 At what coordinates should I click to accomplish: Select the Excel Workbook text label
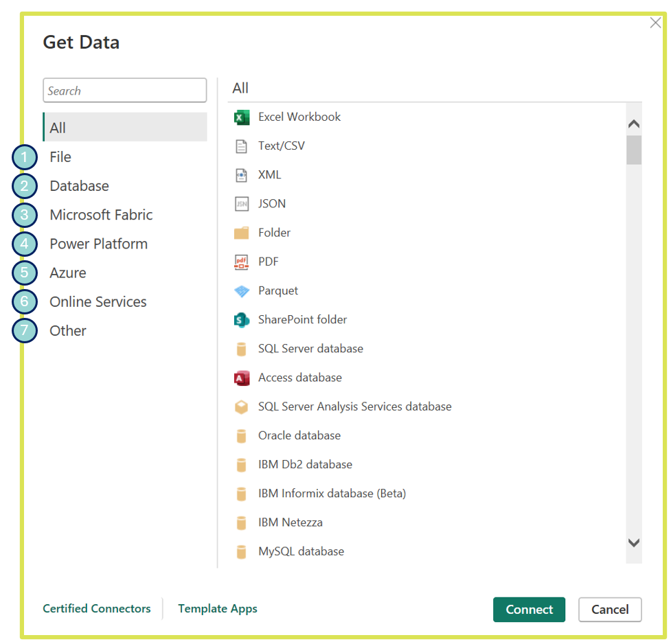tap(299, 117)
